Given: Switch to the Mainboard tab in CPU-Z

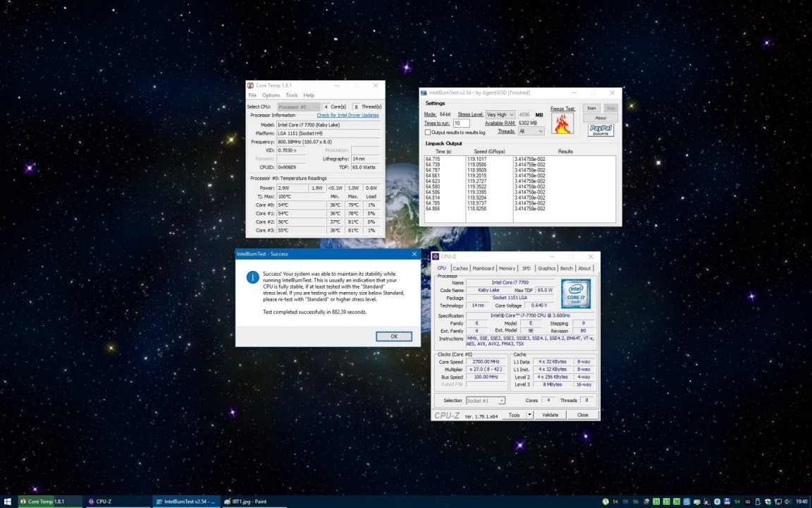Looking at the screenshot, I should (x=483, y=269).
